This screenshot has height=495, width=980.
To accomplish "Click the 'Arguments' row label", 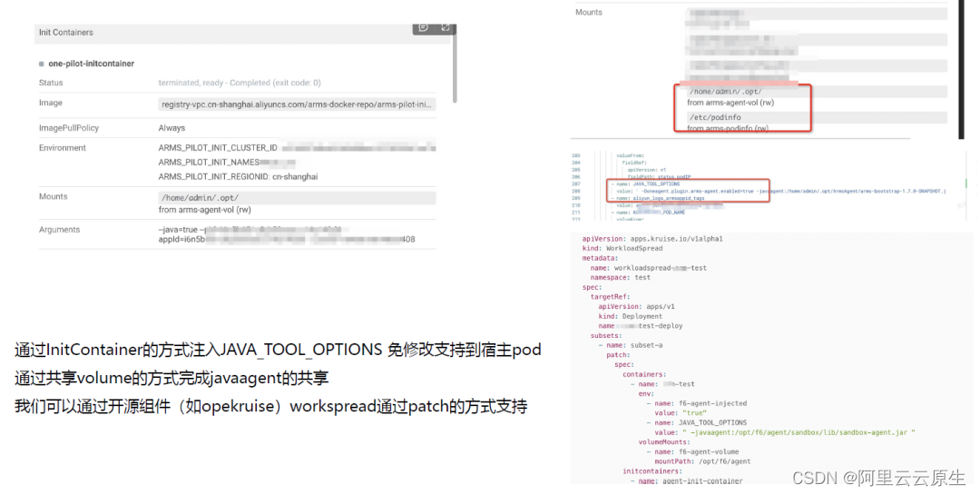I will (59, 230).
